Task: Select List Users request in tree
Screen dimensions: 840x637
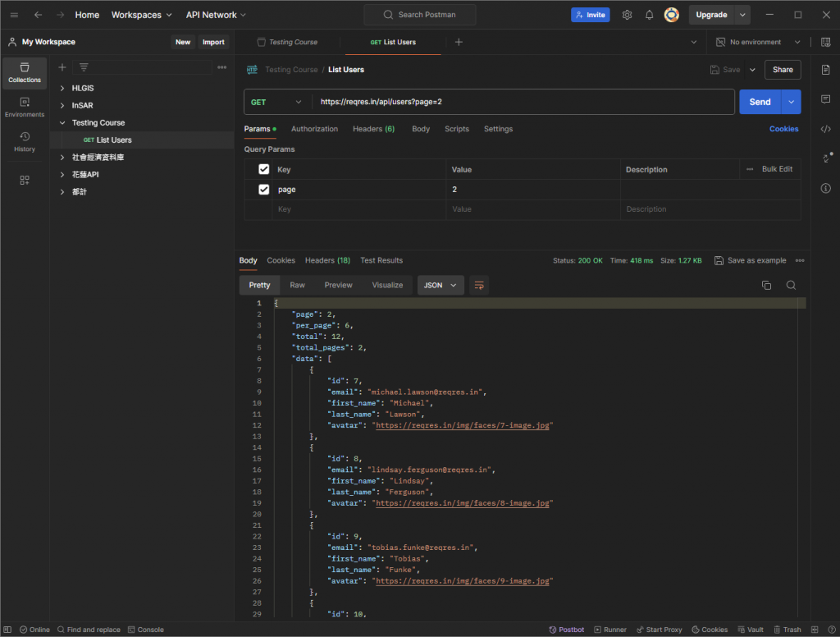Action: coord(142,140)
